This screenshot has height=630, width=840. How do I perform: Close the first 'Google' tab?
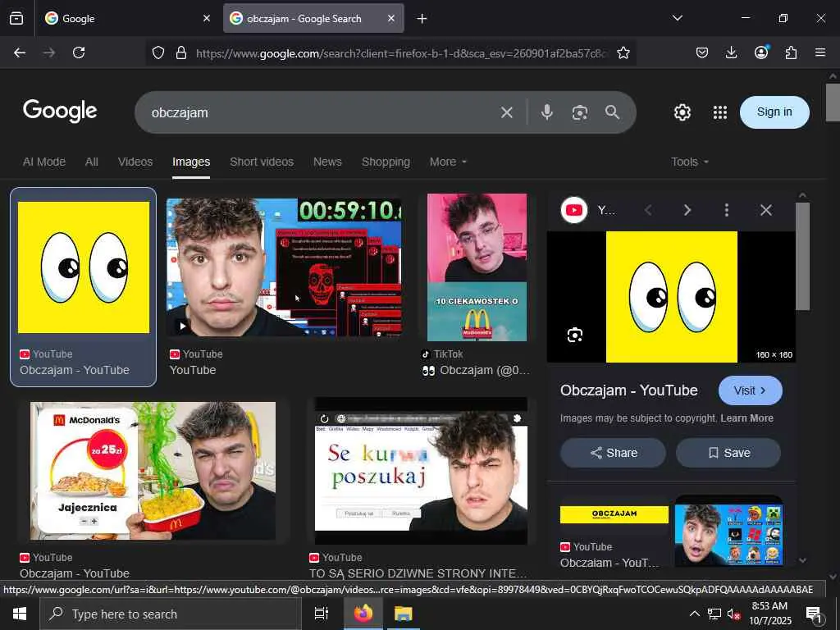207,18
